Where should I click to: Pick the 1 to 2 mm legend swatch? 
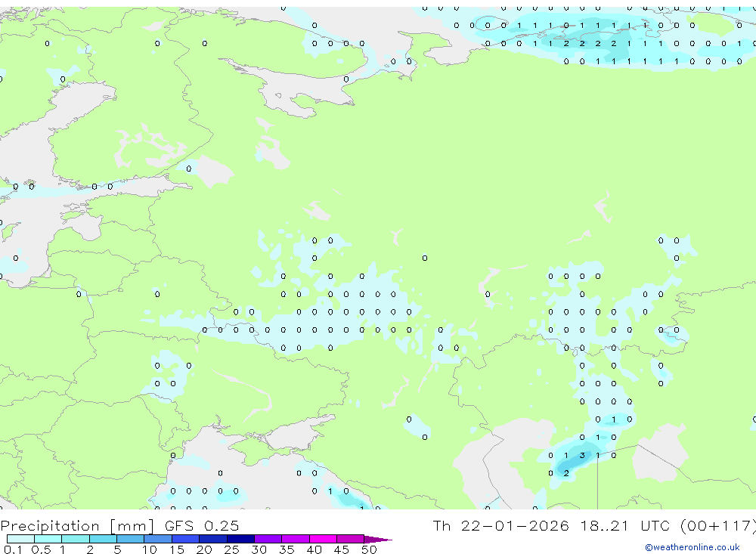tap(76, 539)
